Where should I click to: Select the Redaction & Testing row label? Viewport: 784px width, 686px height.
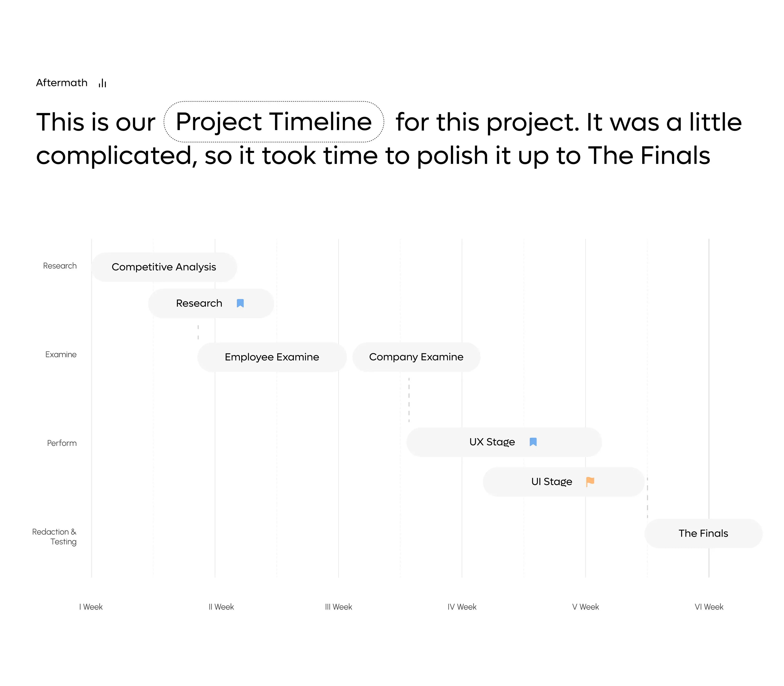pyautogui.click(x=54, y=537)
